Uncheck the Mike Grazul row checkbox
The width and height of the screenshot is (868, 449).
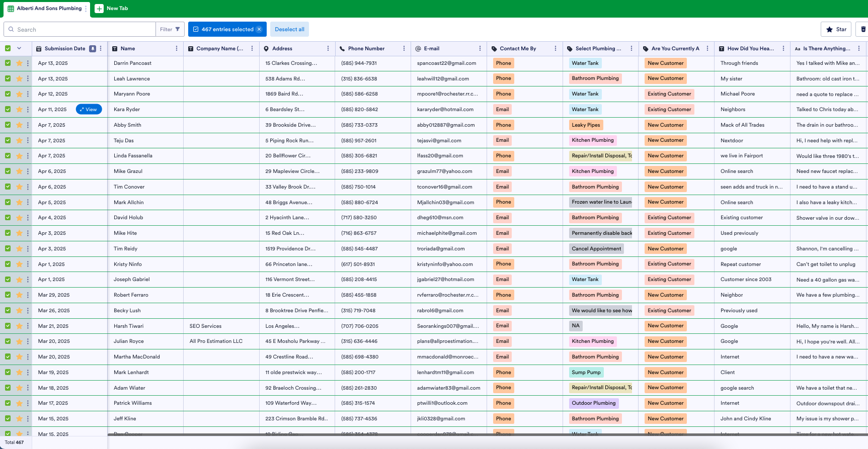point(8,171)
